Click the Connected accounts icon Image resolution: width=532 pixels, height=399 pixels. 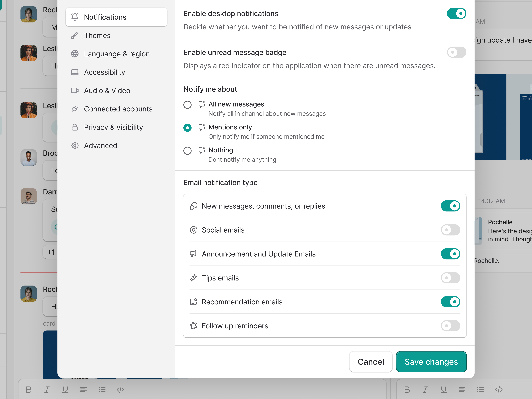75,109
